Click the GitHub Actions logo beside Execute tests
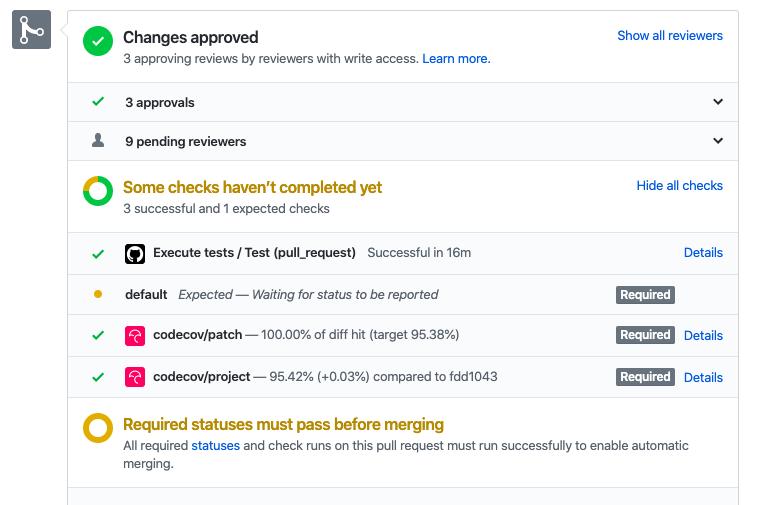This screenshot has width=763, height=505. click(135, 253)
